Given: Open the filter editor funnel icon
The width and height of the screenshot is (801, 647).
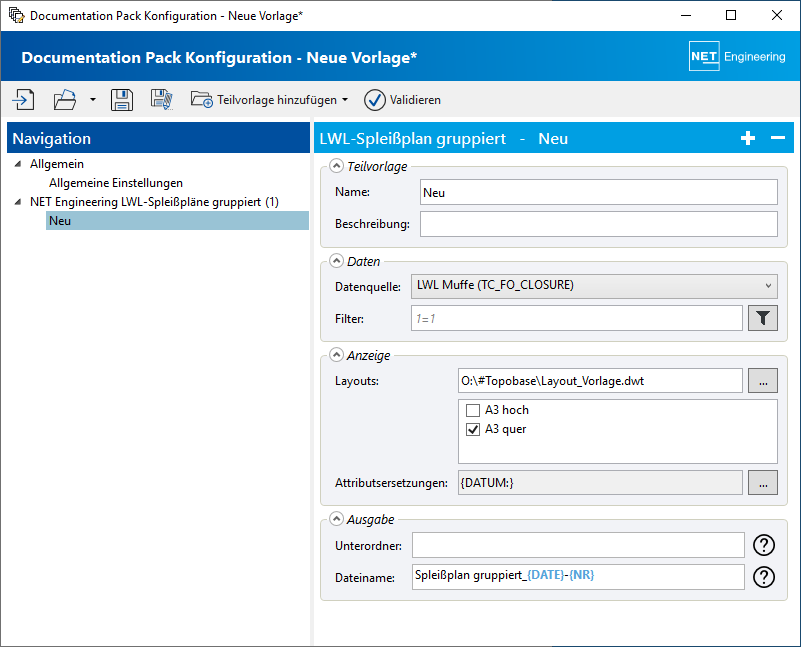Looking at the screenshot, I should [763, 318].
